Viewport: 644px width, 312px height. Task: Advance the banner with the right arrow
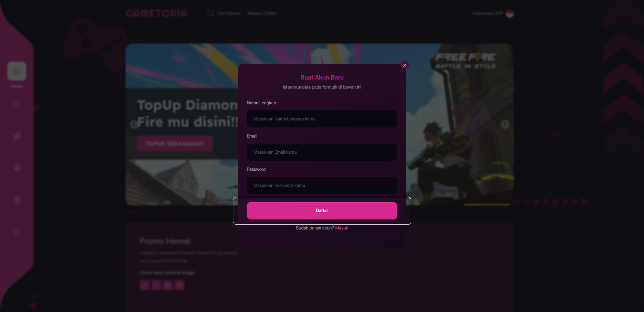click(505, 124)
